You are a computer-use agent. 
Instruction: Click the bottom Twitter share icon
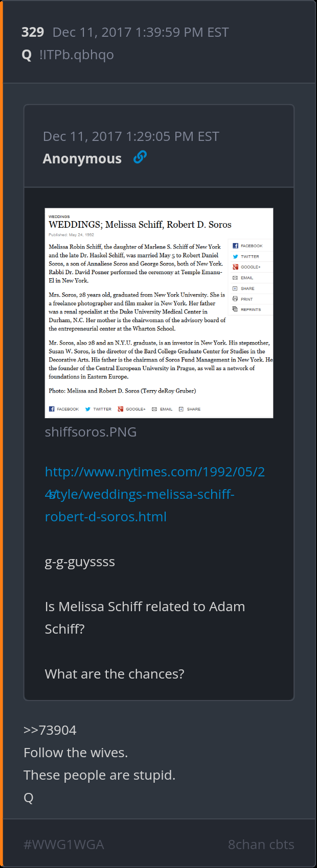click(88, 409)
